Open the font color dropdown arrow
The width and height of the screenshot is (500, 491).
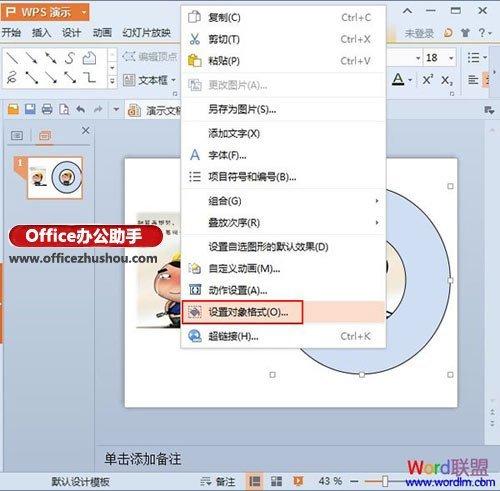tap(410, 80)
